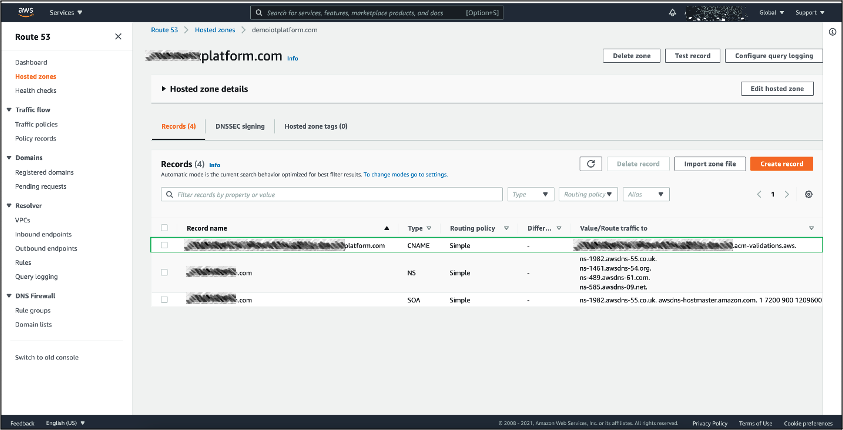Click the filter records search field
The image size is (843, 430).
tap(330, 194)
